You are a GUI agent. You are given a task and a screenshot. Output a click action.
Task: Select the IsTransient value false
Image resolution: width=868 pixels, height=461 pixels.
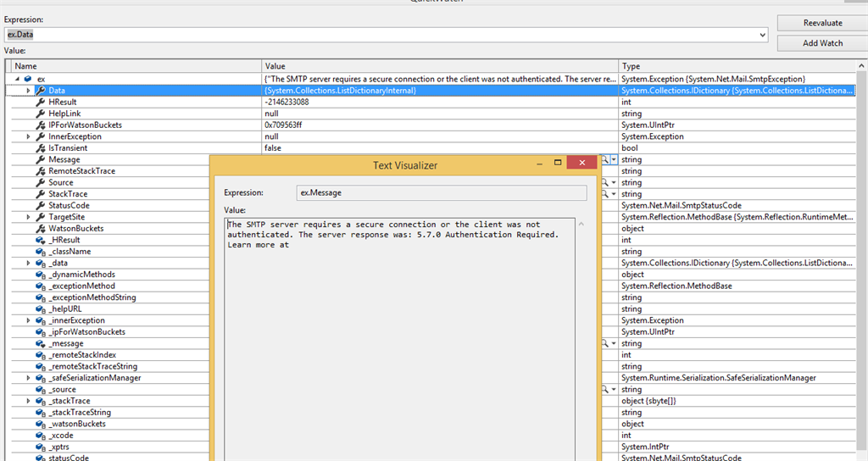[273, 147]
